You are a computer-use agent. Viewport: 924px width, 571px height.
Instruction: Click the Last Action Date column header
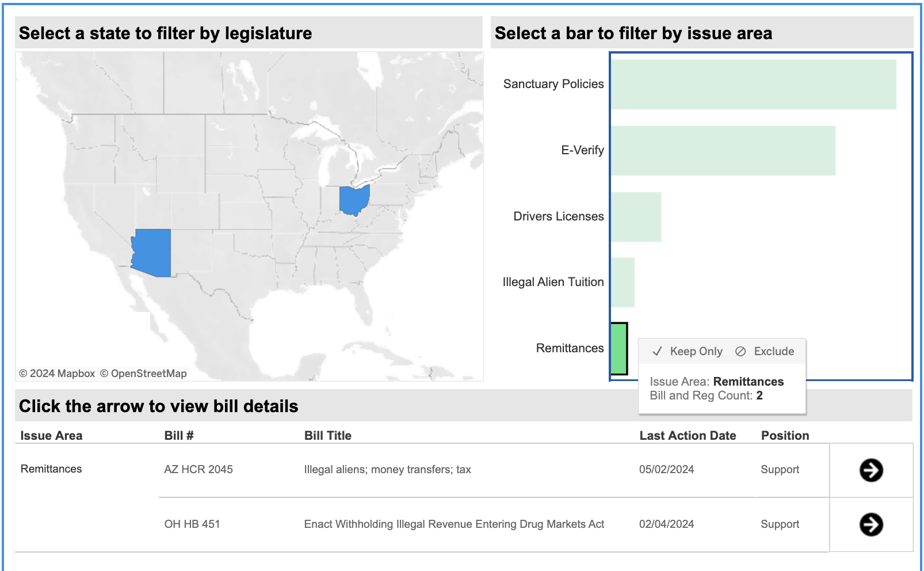click(688, 436)
